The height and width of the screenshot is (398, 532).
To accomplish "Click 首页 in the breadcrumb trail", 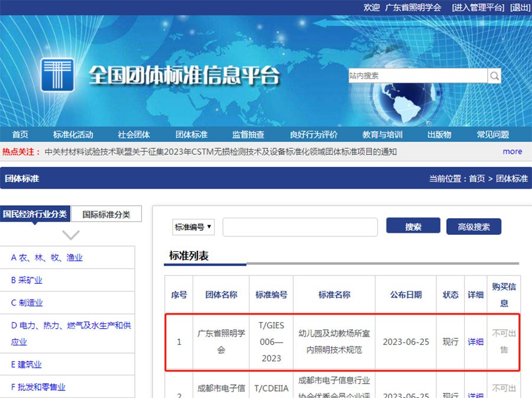I will click(x=476, y=179).
